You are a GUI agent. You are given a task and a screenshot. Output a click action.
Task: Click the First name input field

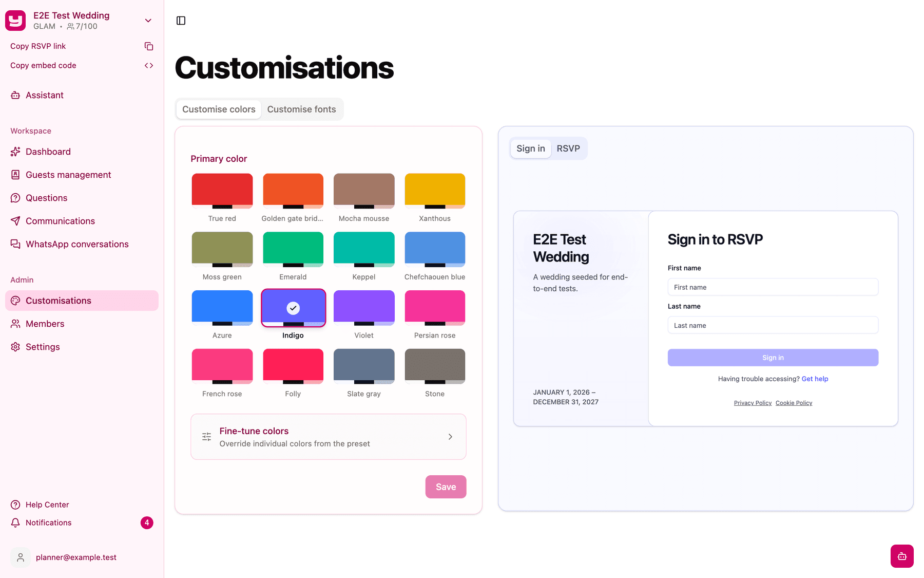point(773,287)
